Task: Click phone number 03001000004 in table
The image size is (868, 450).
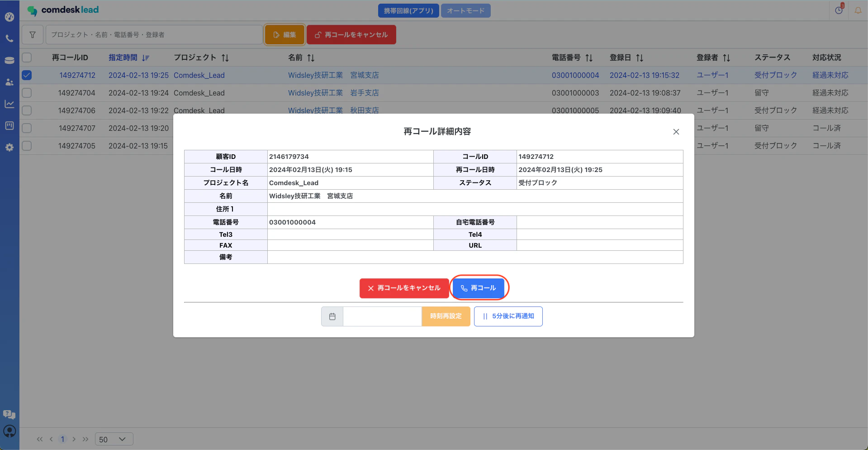Action: coord(575,75)
